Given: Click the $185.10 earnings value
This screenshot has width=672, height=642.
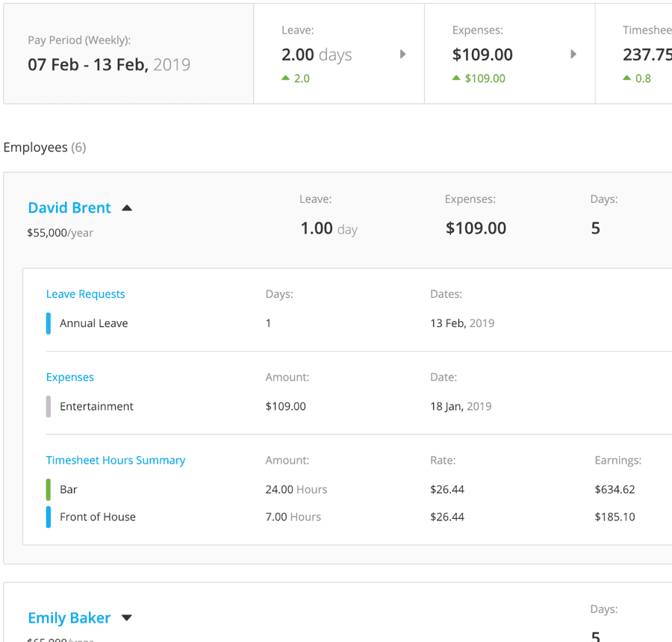Looking at the screenshot, I should (x=615, y=517).
